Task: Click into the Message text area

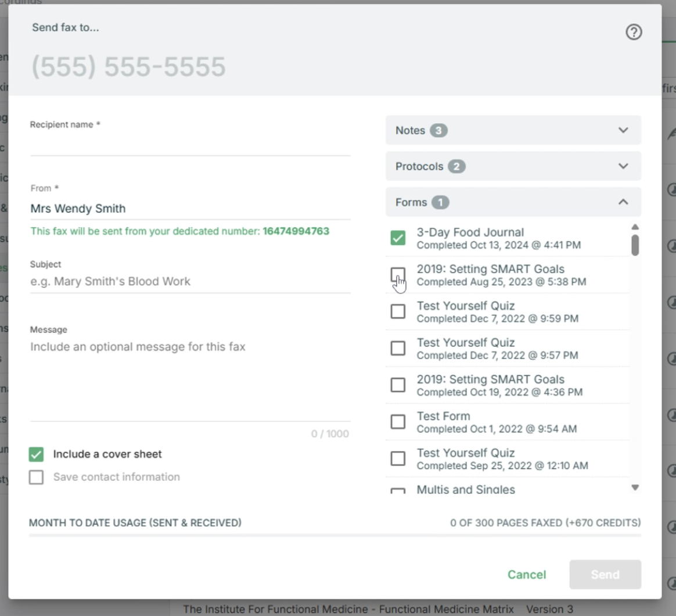Action: click(x=190, y=378)
